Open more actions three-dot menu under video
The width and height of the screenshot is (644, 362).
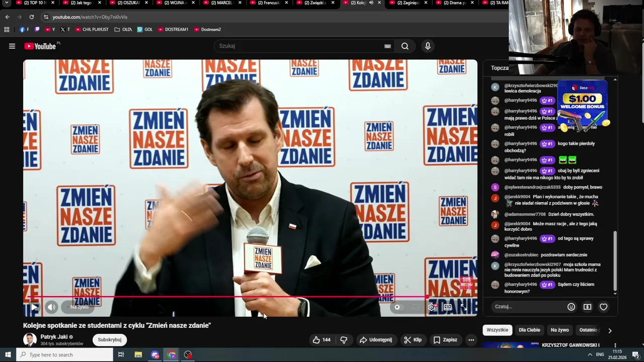(471, 340)
